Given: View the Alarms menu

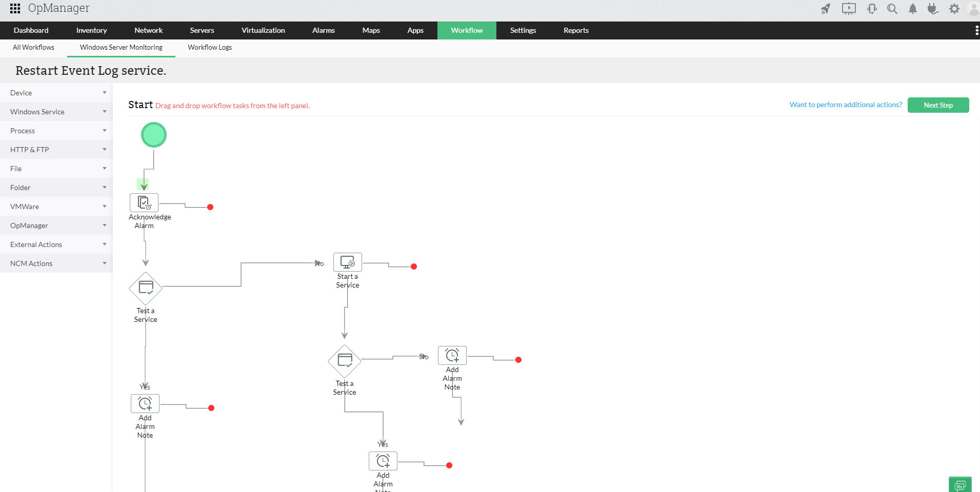Looking at the screenshot, I should click(324, 30).
